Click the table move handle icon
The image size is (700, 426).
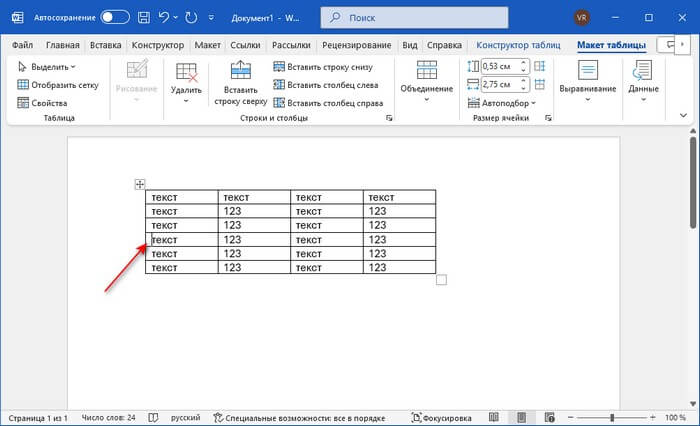click(140, 184)
